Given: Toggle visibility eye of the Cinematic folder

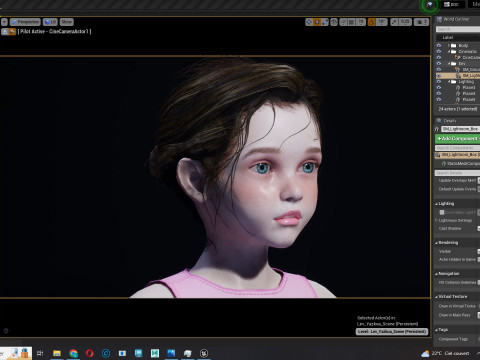Looking at the screenshot, I should (439, 51).
